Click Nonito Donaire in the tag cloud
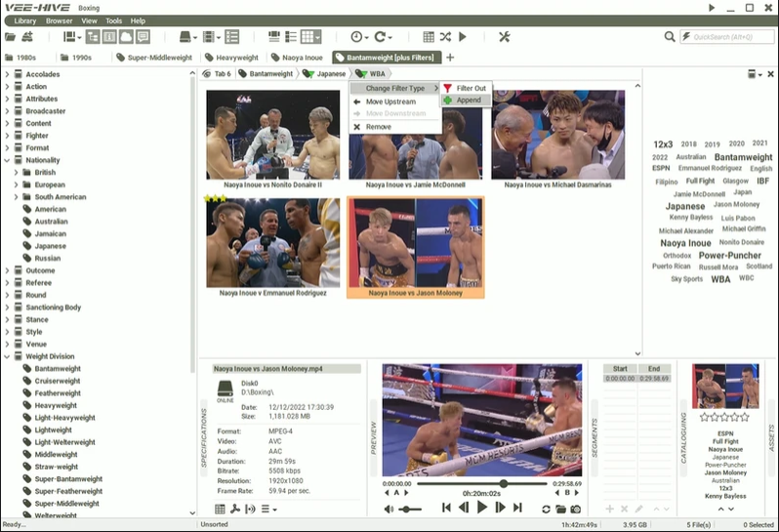The height and width of the screenshot is (532, 779). 742,242
